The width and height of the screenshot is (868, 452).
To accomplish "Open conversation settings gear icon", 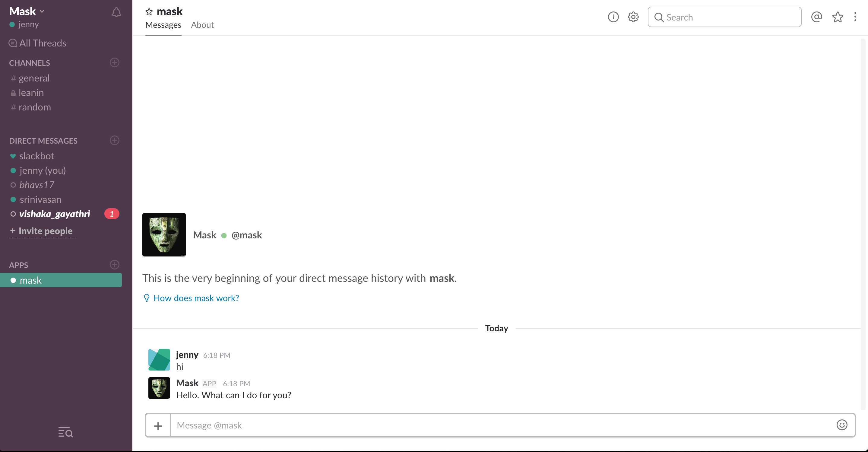I will coord(633,17).
